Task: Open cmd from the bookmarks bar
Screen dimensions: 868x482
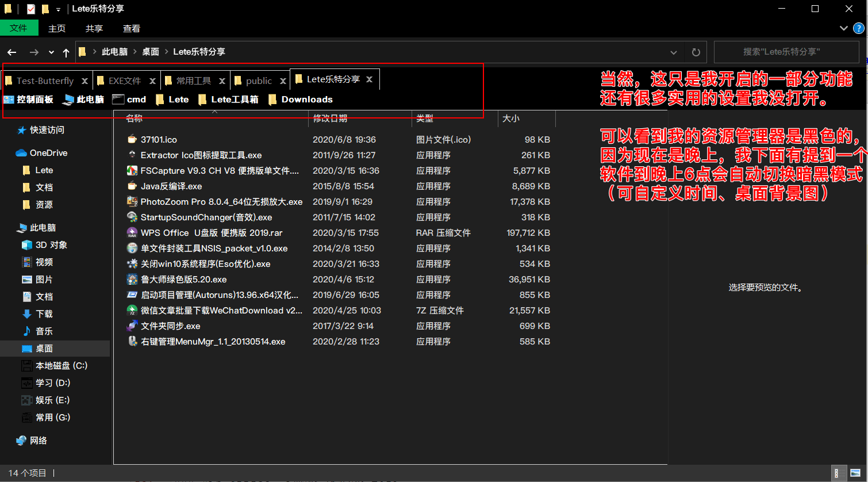Action: click(x=129, y=100)
